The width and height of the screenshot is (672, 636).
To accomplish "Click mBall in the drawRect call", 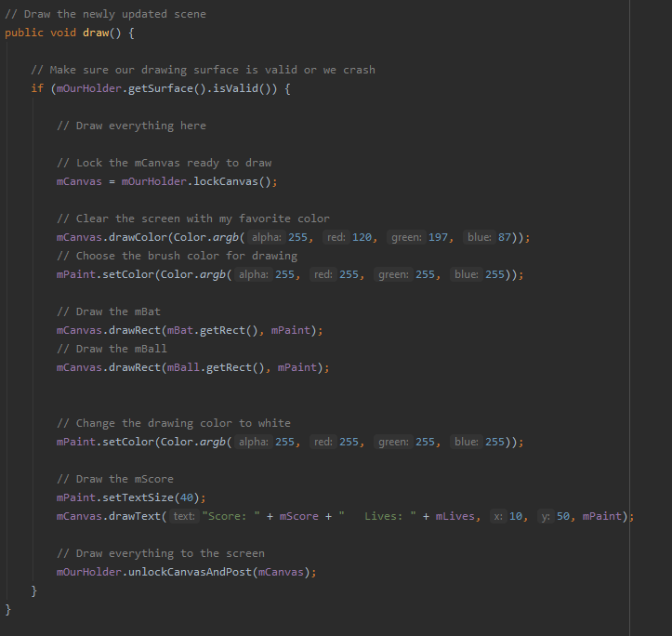I will click(183, 367).
